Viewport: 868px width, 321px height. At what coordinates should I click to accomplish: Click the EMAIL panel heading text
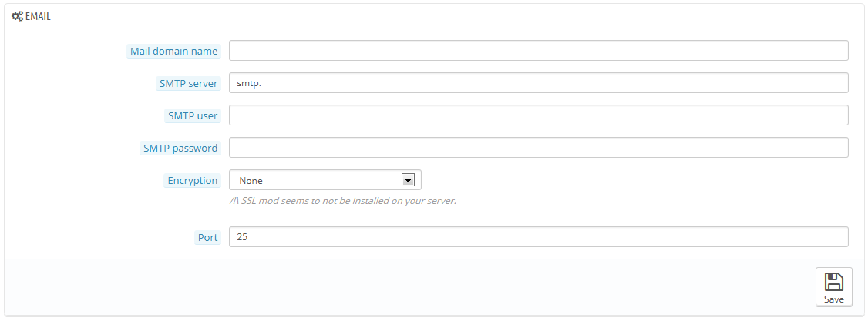click(38, 15)
